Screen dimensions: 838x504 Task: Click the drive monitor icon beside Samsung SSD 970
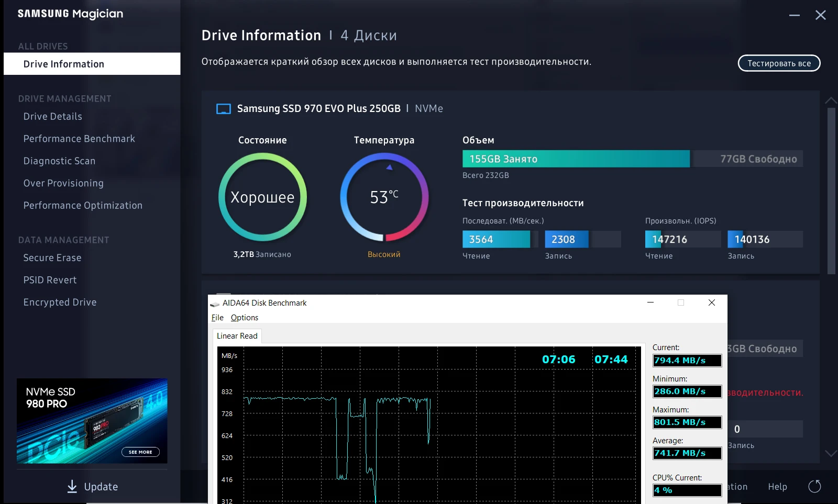tap(224, 109)
